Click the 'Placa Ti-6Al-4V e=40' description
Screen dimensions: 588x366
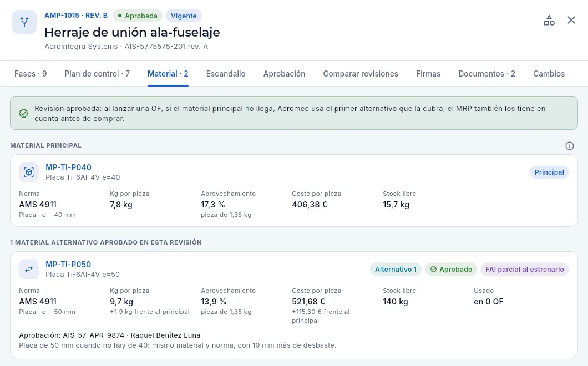pos(83,177)
